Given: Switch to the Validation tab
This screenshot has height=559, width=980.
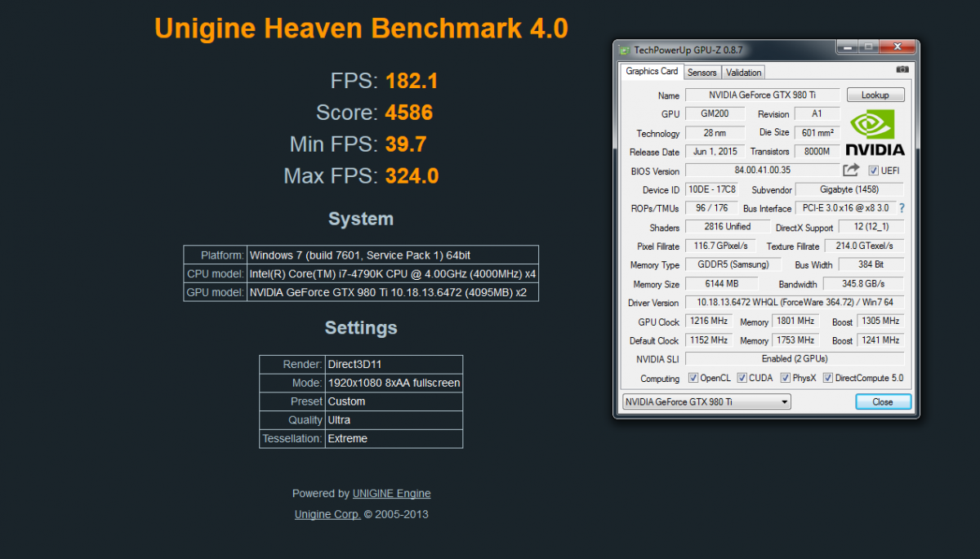Looking at the screenshot, I should pyautogui.click(x=744, y=72).
